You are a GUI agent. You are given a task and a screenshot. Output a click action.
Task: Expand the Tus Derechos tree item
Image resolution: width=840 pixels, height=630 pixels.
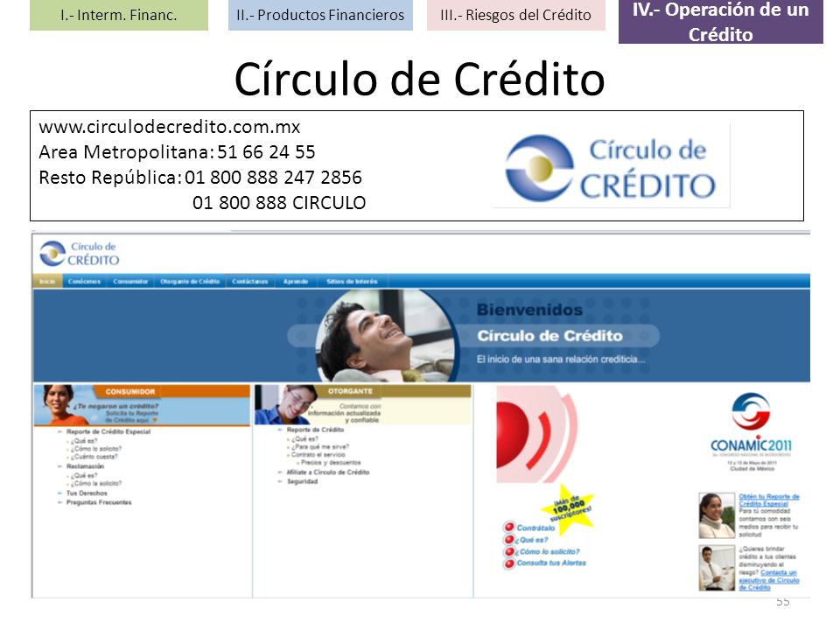point(60,493)
